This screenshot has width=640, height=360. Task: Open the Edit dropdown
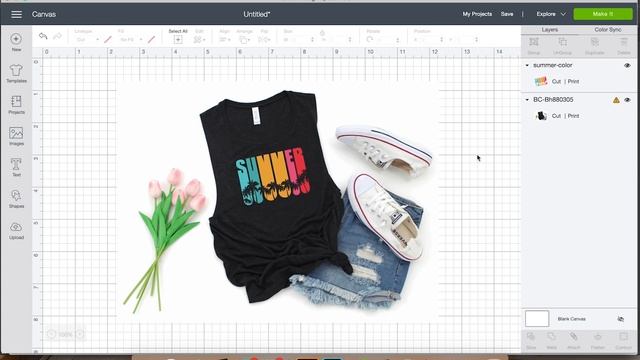[x=200, y=40]
